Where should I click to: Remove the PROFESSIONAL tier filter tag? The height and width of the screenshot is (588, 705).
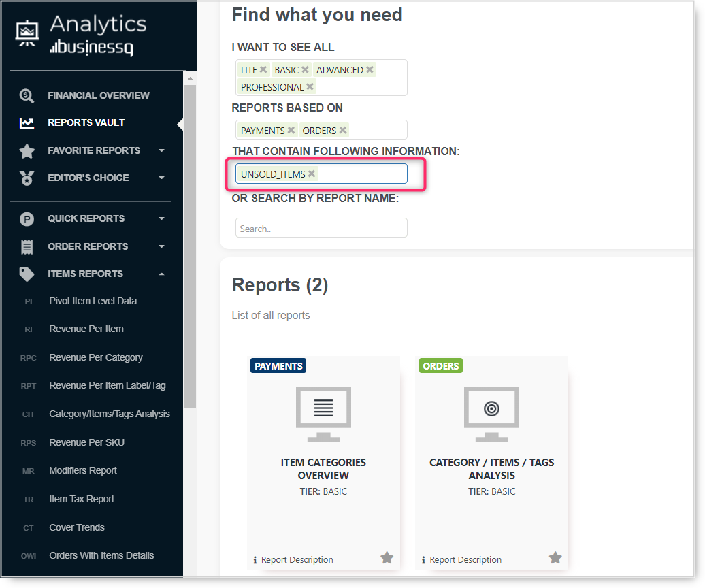[310, 86]
